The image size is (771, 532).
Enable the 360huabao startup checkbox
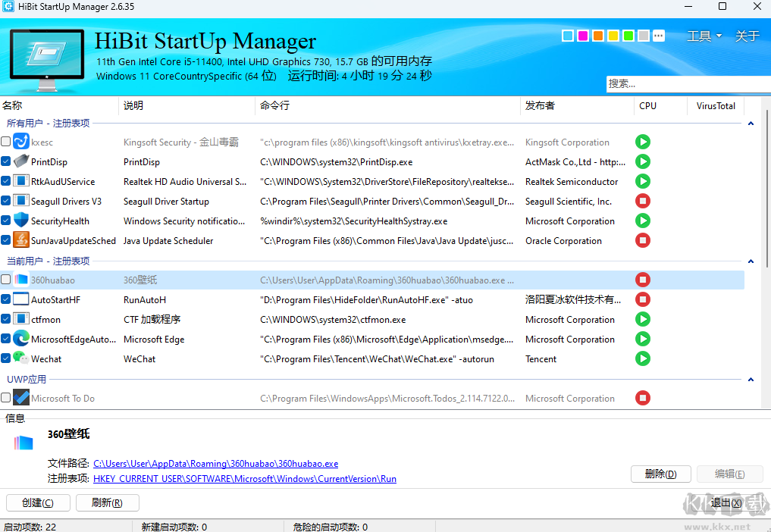[5, 279]
